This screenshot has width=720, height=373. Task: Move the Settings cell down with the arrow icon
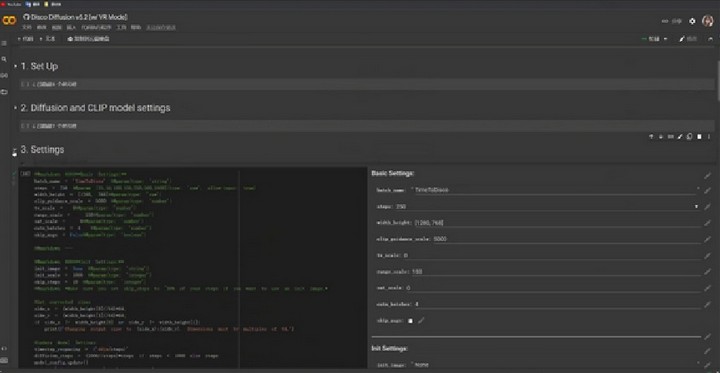661,137
